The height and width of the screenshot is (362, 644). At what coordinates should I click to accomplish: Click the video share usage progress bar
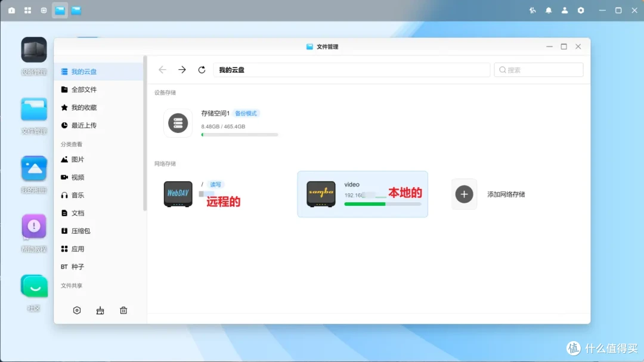click(383, 204)
